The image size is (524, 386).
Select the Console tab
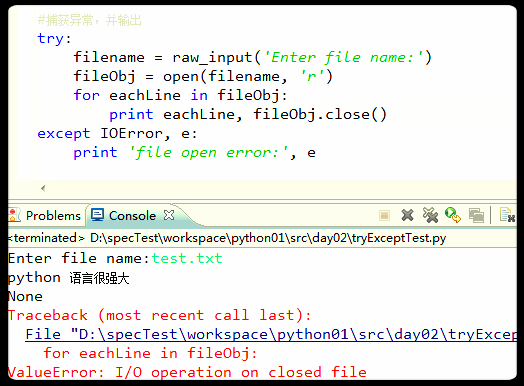point(132,216)
